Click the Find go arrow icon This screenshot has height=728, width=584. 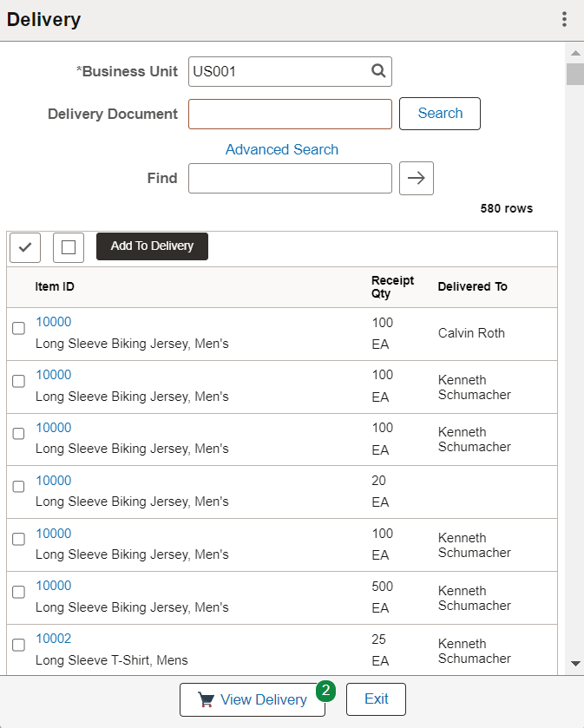tap(416, 178)
